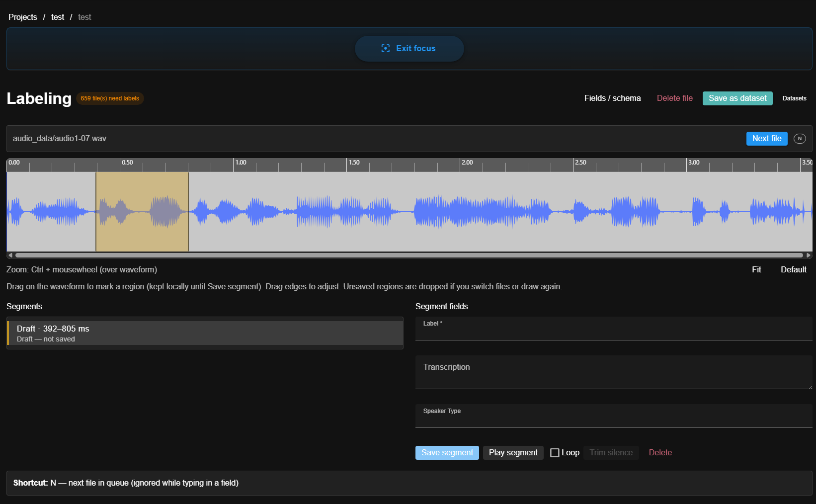Click the Exit focus button

(409, 48)
